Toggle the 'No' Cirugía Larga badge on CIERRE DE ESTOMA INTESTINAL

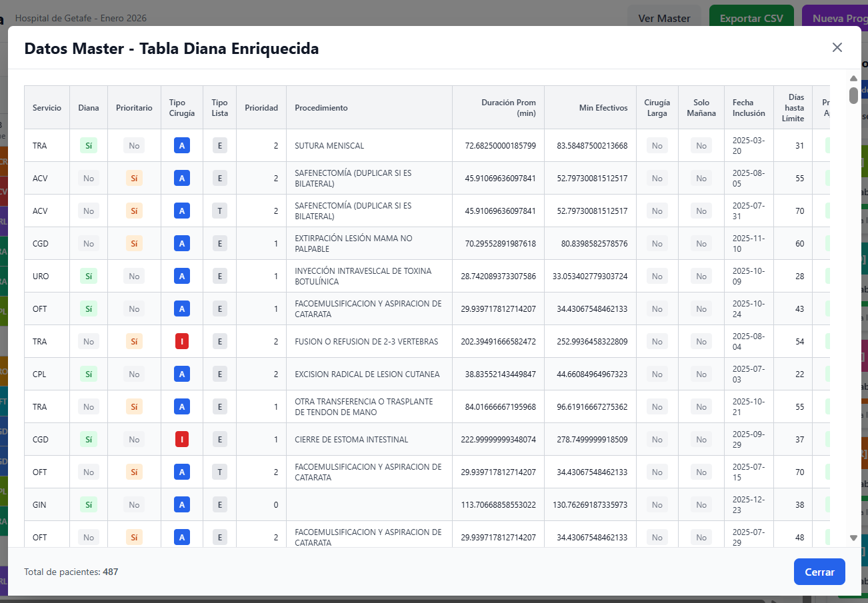657,439
